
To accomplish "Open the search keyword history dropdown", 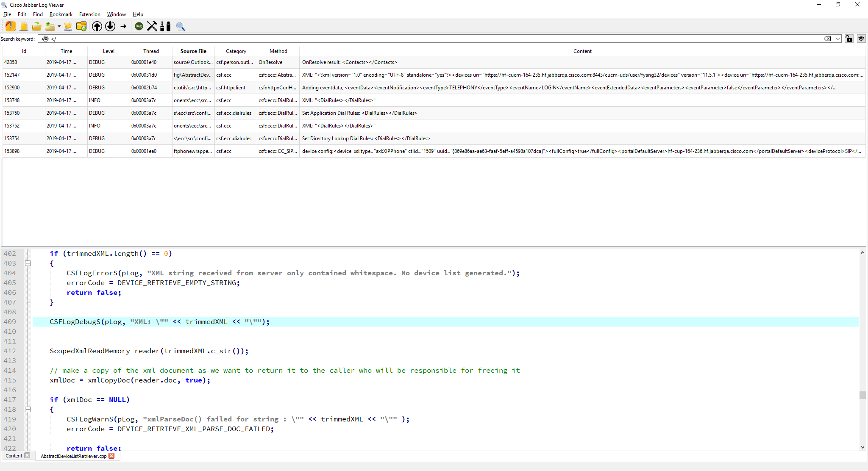I will 838,39.
